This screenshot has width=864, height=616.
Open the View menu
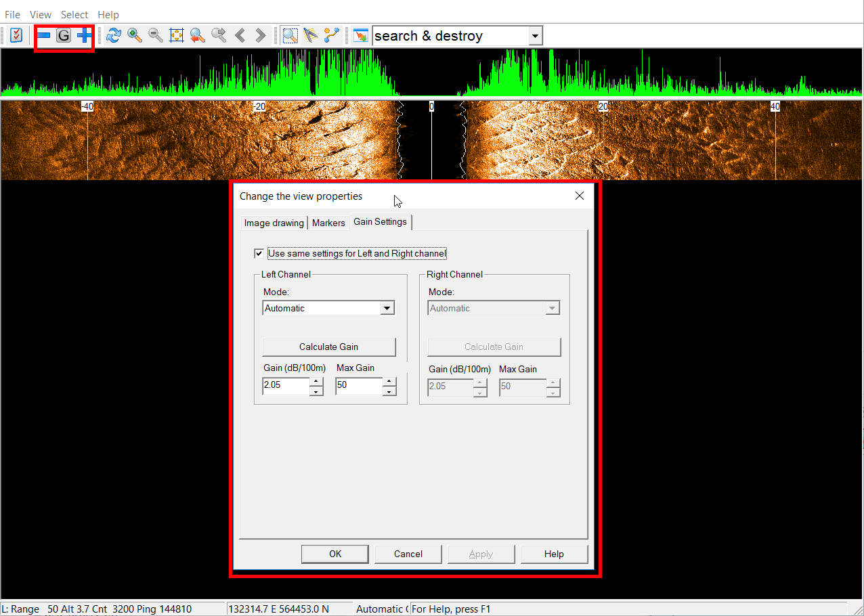tap(41, 14)
